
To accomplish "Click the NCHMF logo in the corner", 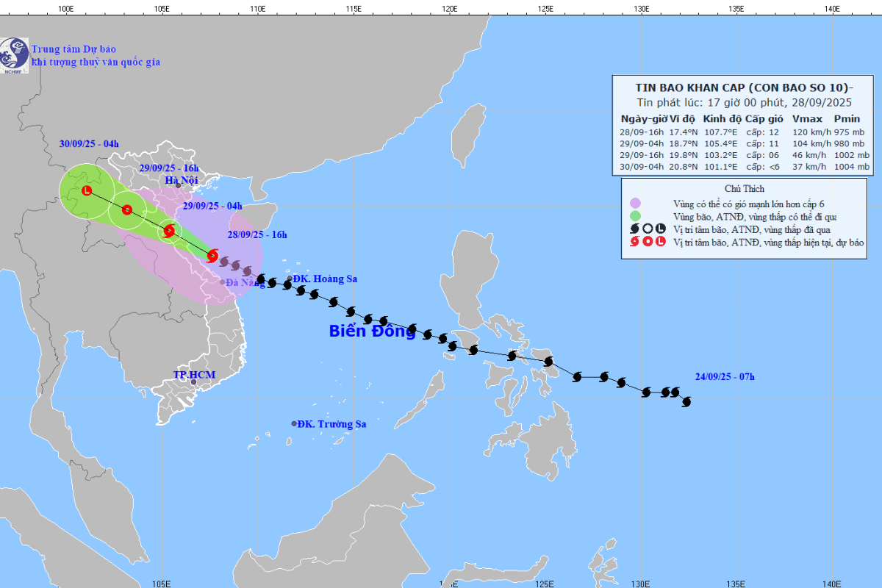I will pos(15,55).
